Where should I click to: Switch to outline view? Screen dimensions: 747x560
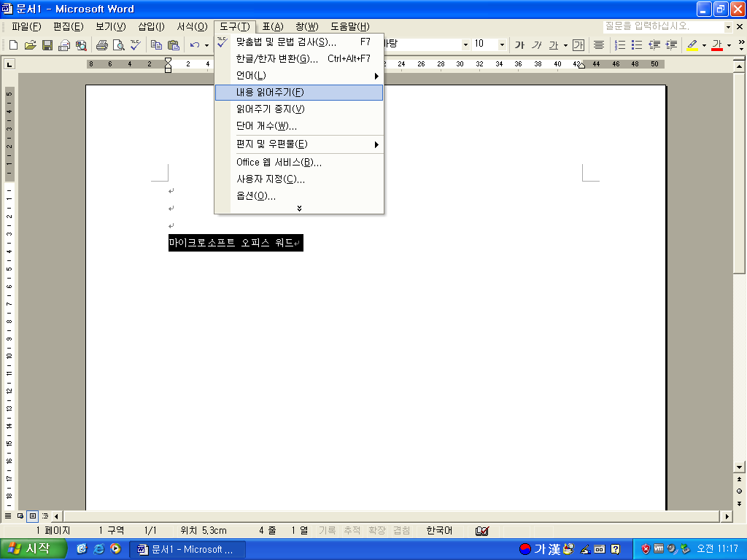(44, 516)
